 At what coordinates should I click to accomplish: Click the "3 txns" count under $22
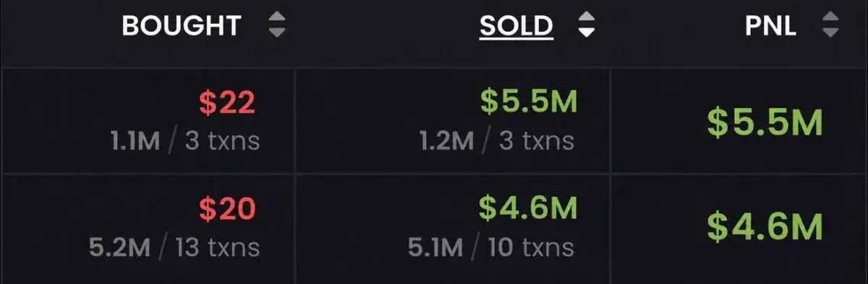(x=222, y=141)
